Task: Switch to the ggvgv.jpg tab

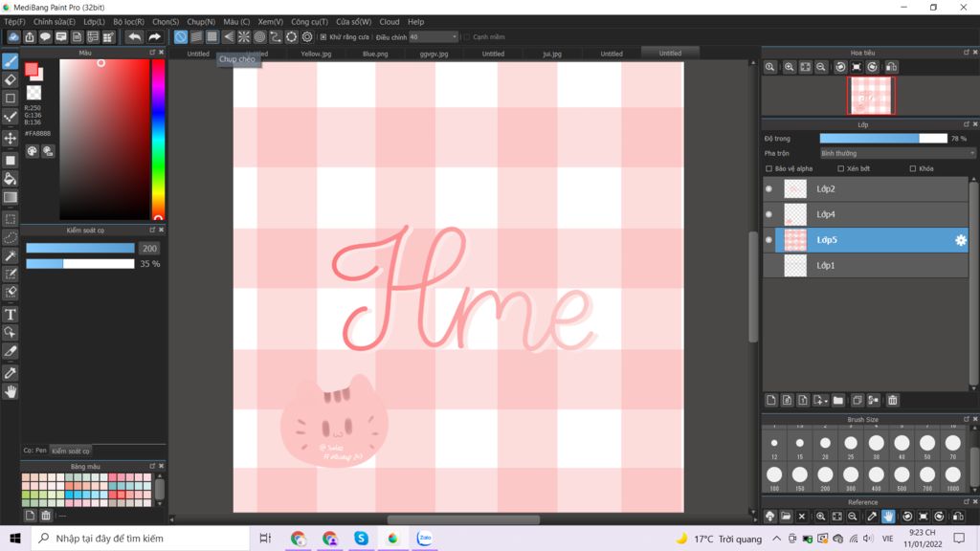Action: tap(434, 54)
